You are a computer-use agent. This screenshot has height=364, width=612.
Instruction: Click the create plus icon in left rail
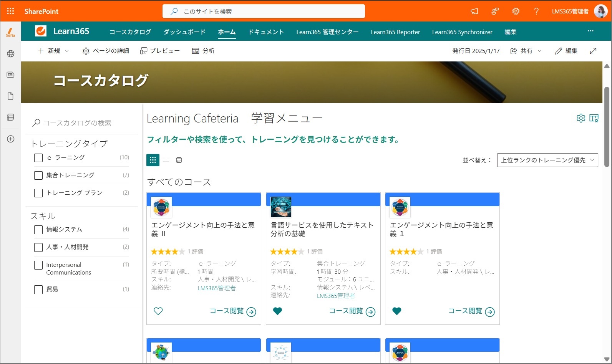tap(11, 139)
